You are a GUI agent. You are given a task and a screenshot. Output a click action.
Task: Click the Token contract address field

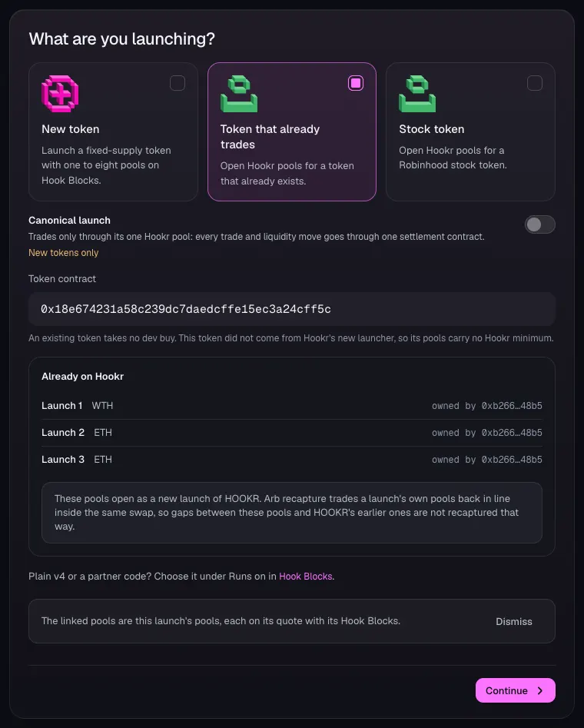point(292,309)
